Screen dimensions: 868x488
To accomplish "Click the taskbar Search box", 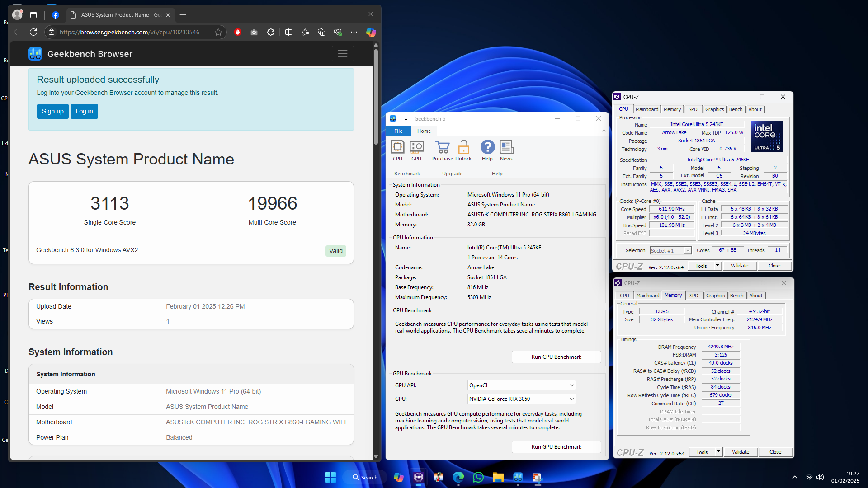I will coord(365,477).
